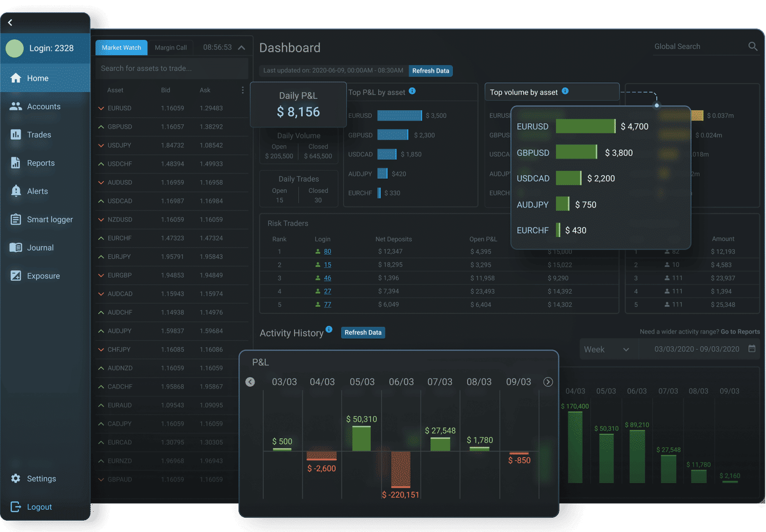Viewport: 766px width, 532px height.
Task: Click the Smart logger clipboard icon
Action: tap(16, 219)
